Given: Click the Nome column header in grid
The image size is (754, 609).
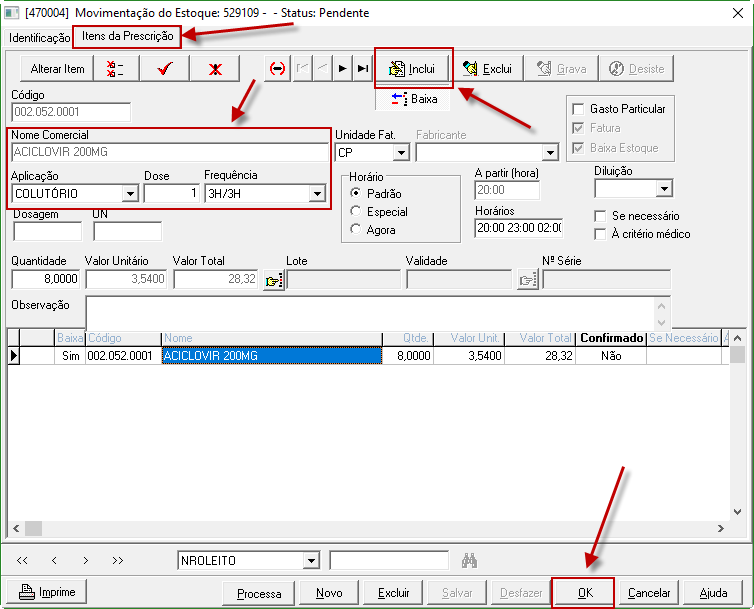Looking at the screenshot, I should [272, 338].
